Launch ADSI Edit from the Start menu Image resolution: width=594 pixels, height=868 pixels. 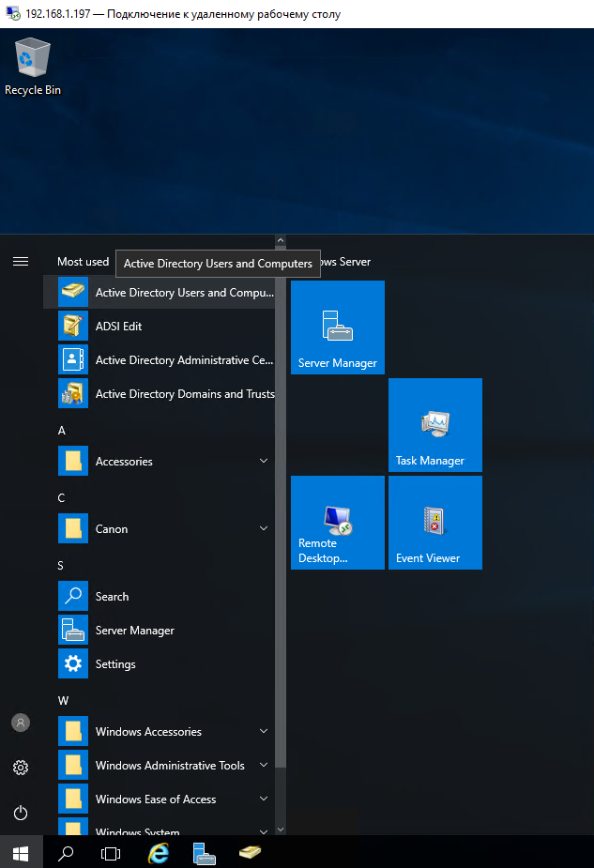click(118, 327)
